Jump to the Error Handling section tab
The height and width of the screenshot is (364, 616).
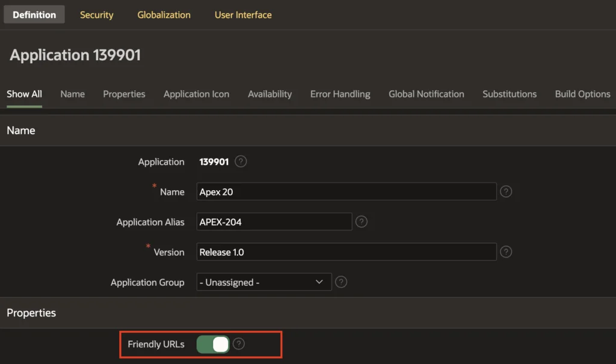pos(340,94)
